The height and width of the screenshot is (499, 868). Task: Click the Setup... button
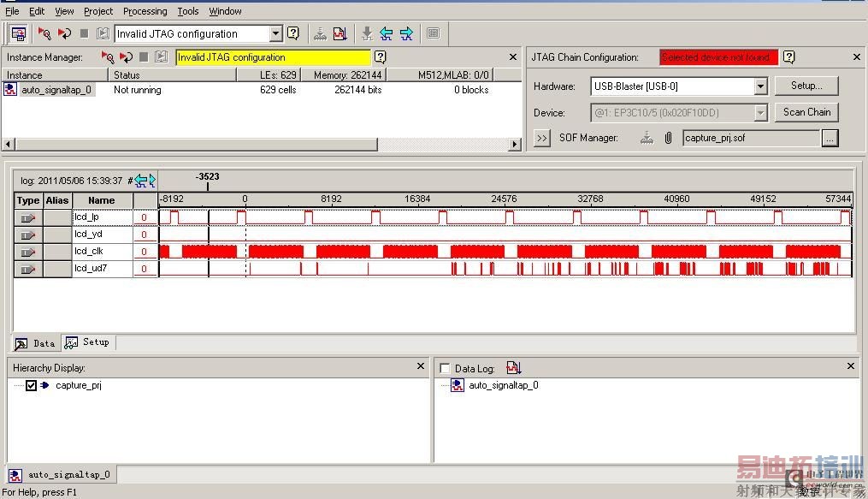(x=806, y=86)
